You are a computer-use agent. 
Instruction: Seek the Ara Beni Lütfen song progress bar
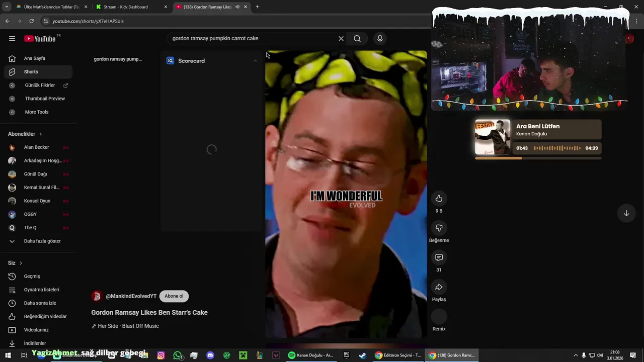click(x=538, y=158)
